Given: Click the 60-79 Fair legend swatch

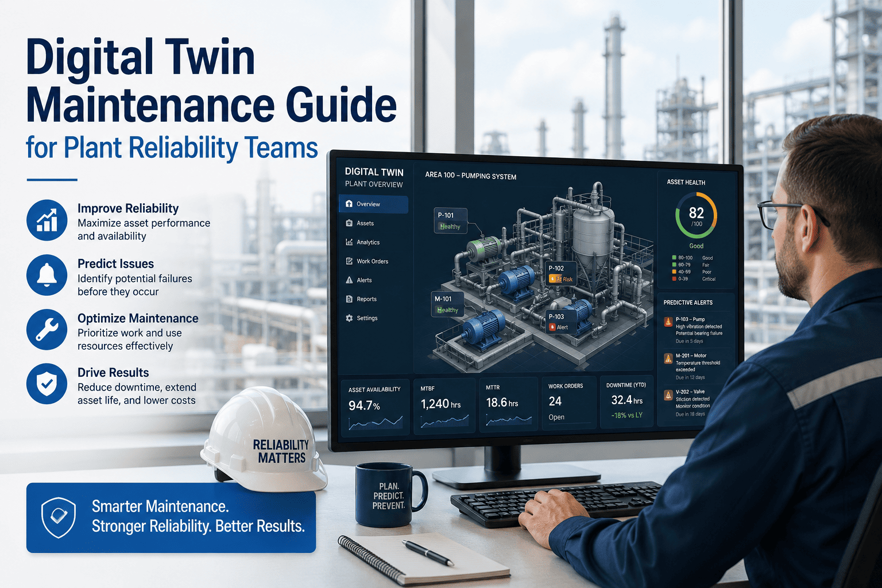Looking at the screenshot, I should (x=674, y=265).
